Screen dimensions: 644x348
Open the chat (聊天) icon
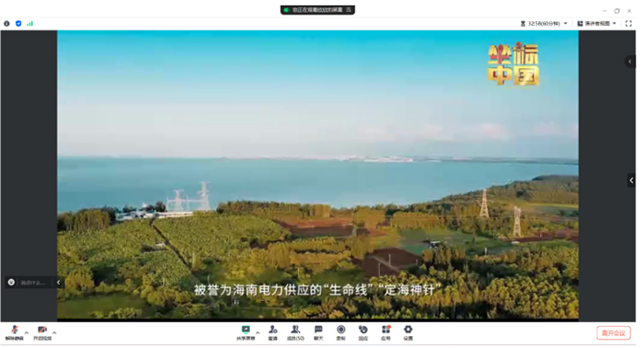(318, 332)
